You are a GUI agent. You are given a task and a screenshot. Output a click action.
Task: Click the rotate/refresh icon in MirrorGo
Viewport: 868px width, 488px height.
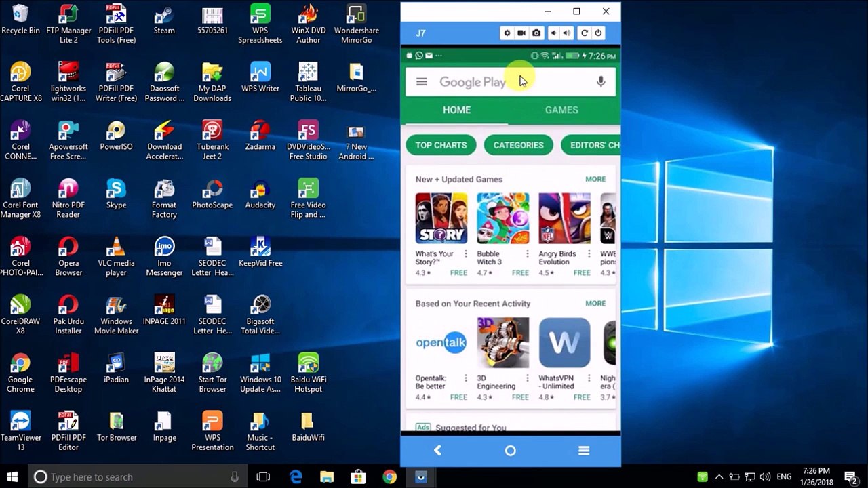(584, 33)
